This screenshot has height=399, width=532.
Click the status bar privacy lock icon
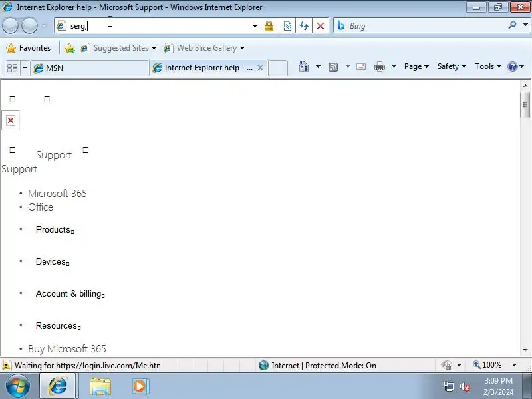click(446, 365)
